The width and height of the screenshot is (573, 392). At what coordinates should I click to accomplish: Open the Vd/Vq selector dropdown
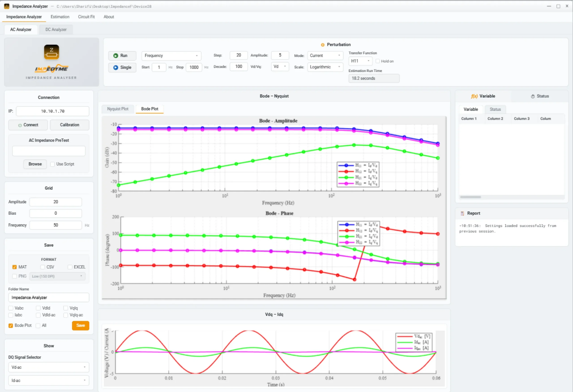(280, 66)
